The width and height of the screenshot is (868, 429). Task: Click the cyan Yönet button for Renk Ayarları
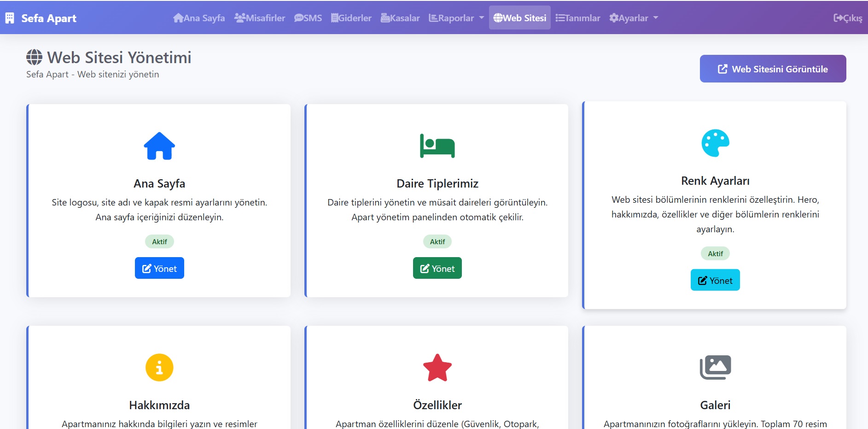tap(715, 280)
